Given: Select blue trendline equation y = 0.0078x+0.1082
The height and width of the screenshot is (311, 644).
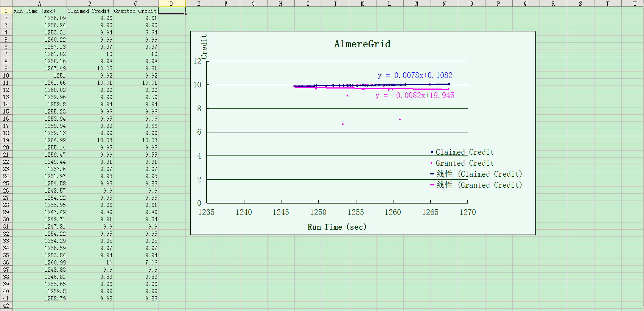Looking at the screenshot, I should click(x=415, y=75).
